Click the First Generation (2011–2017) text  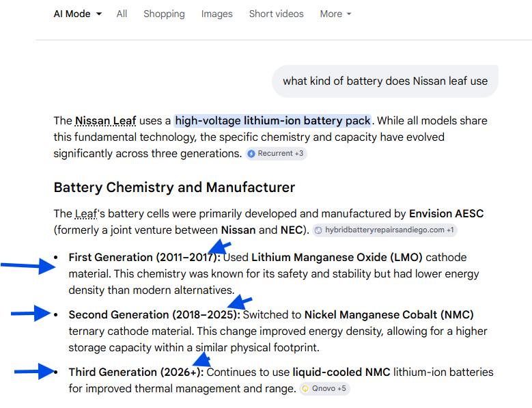(x=144, y=257)
